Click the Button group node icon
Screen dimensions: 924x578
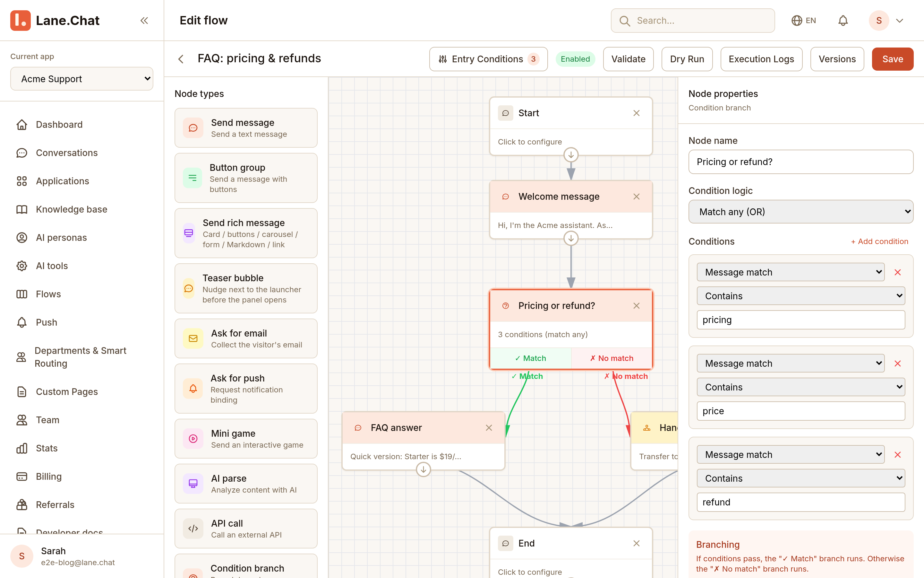click(x=193, y=178)
